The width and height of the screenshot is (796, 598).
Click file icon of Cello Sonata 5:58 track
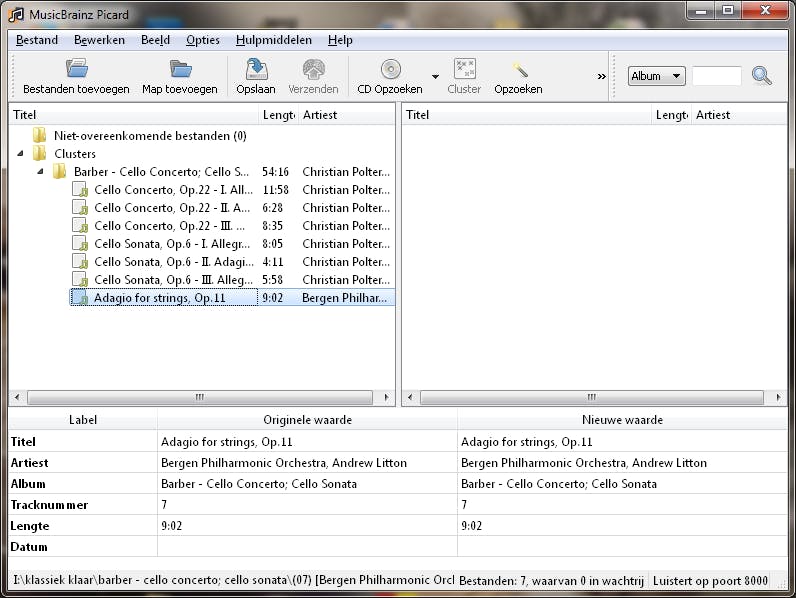(x=80, y=280)
